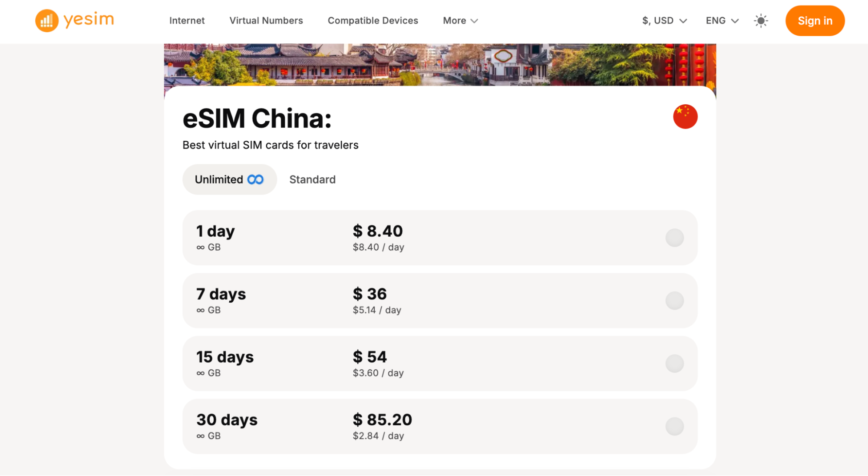Click the China flag icon
868x476 pixels.
(685, 116)
